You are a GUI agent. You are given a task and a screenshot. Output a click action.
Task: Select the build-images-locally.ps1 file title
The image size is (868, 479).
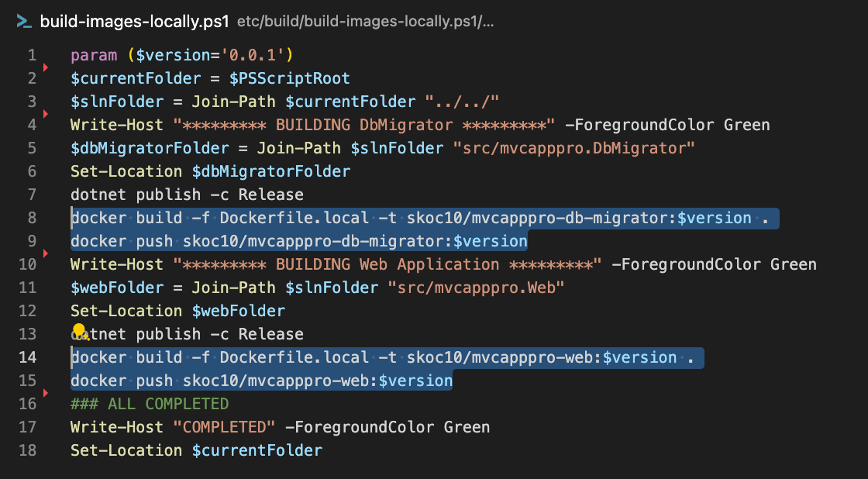pos(134,22)
